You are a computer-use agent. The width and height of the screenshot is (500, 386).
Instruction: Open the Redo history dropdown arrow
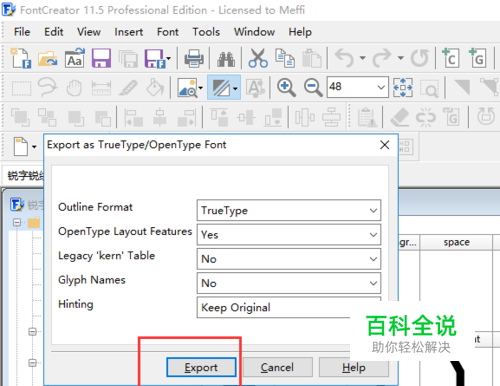click(401, 58)
